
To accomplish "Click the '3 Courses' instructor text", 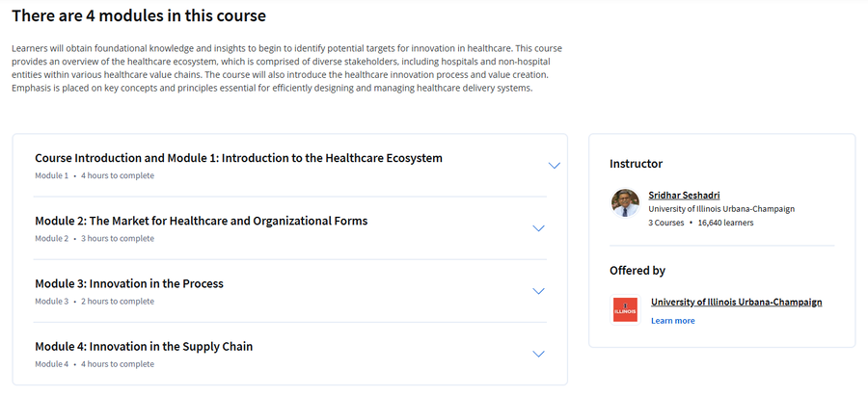I will tap(665, 223).
